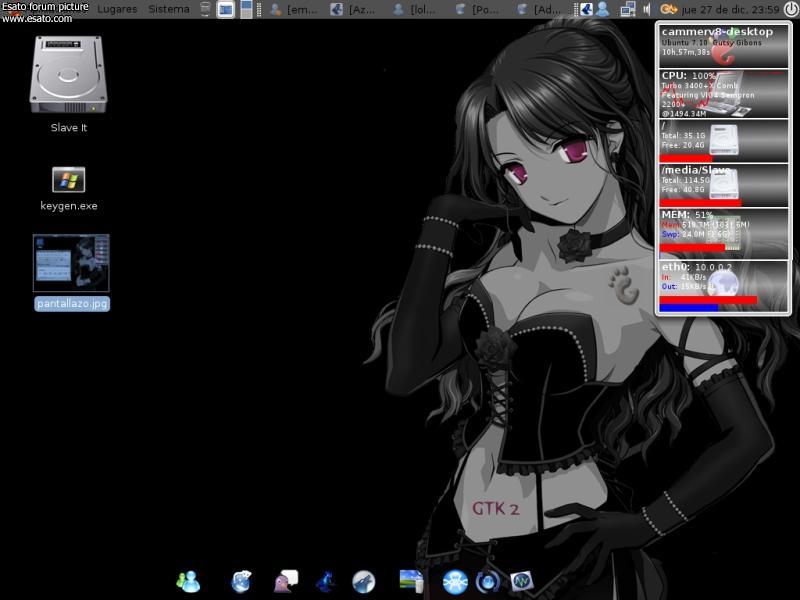Image resolution: width=800 pixels, height=600 pixels.
Task: Open the Lugares menu
Action: click(117, 9)
